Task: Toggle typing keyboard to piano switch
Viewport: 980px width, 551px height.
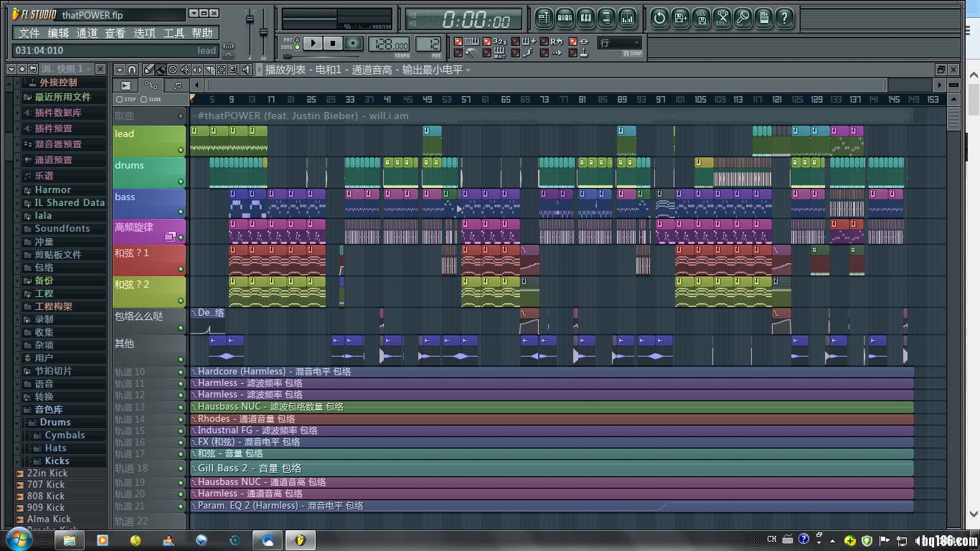Action: tap(458, 42)
